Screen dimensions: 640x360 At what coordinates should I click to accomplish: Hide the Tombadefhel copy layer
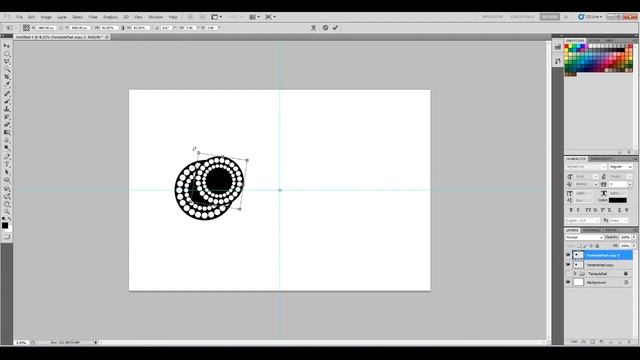pos(568,264)
